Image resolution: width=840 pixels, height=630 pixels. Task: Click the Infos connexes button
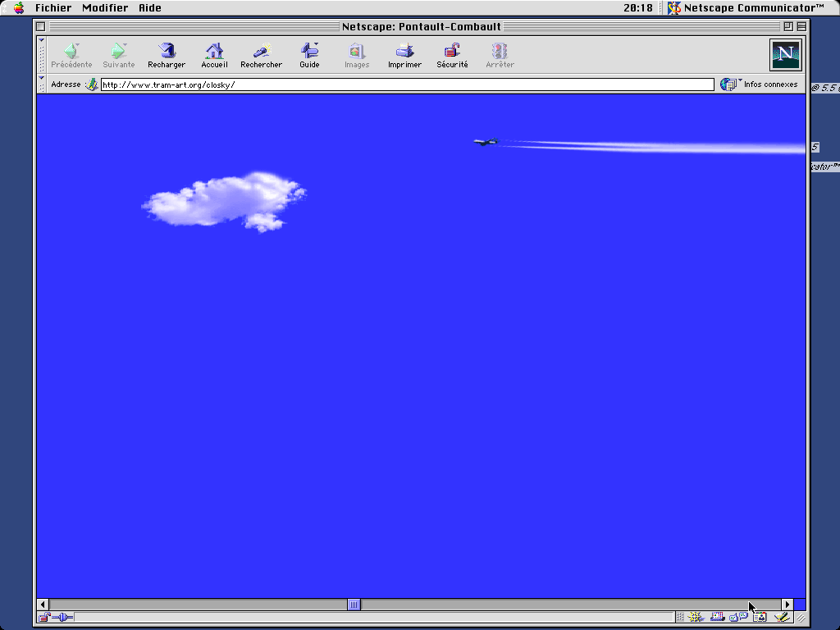pyautogui.click(x=759, y=84)
